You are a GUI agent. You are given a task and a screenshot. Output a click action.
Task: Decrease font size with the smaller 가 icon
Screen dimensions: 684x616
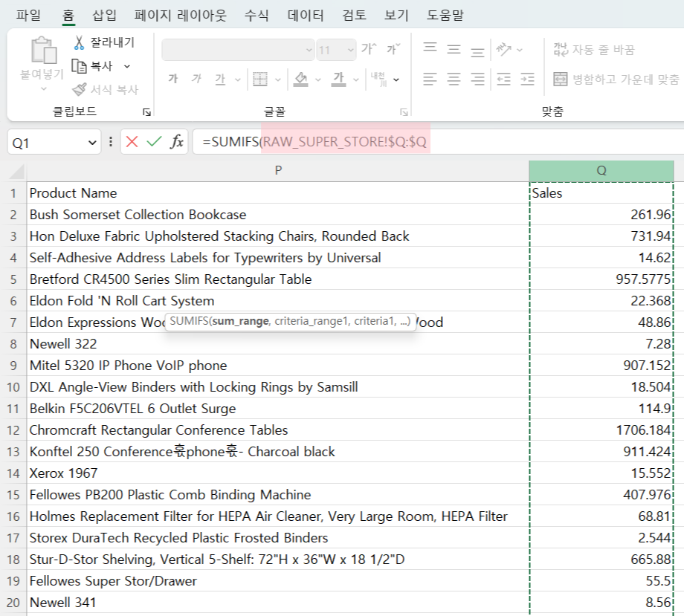[393, 49]
